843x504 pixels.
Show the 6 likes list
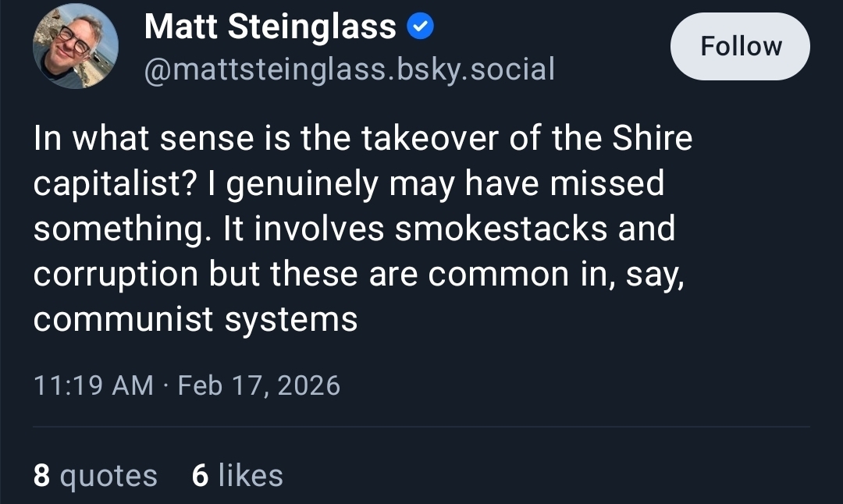(237, 475)
